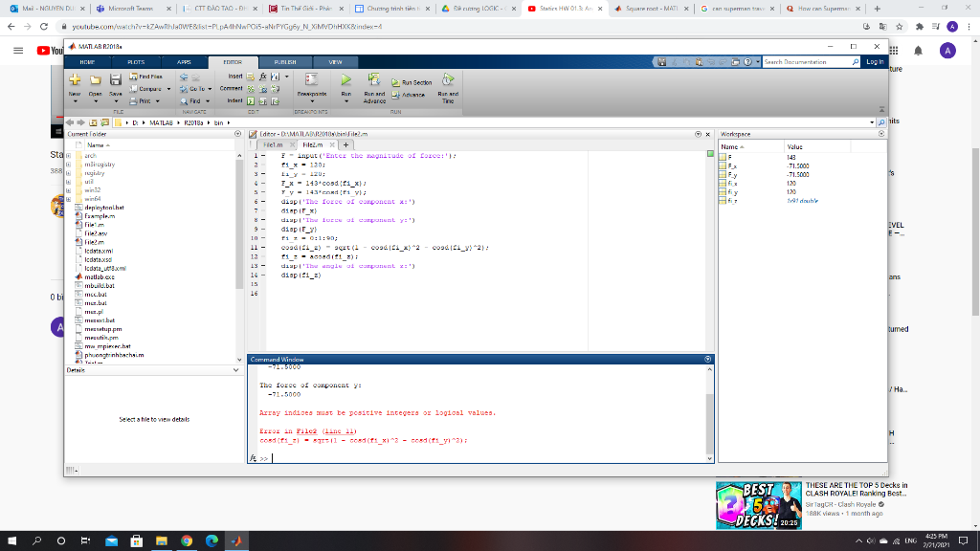
Task: Click the Open folder icon
Action: pyautogui.click(x=95, y=80)
